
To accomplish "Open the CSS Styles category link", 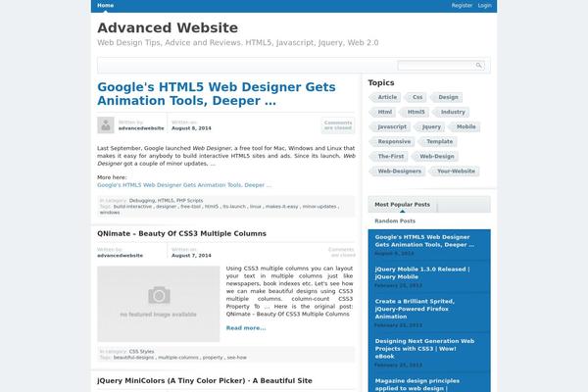I will coord(141,352).
